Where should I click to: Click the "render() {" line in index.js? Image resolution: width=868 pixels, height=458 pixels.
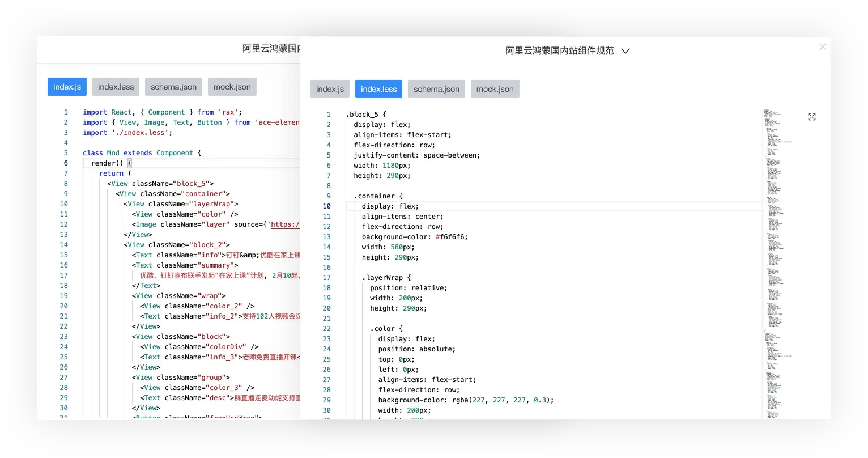112,163
